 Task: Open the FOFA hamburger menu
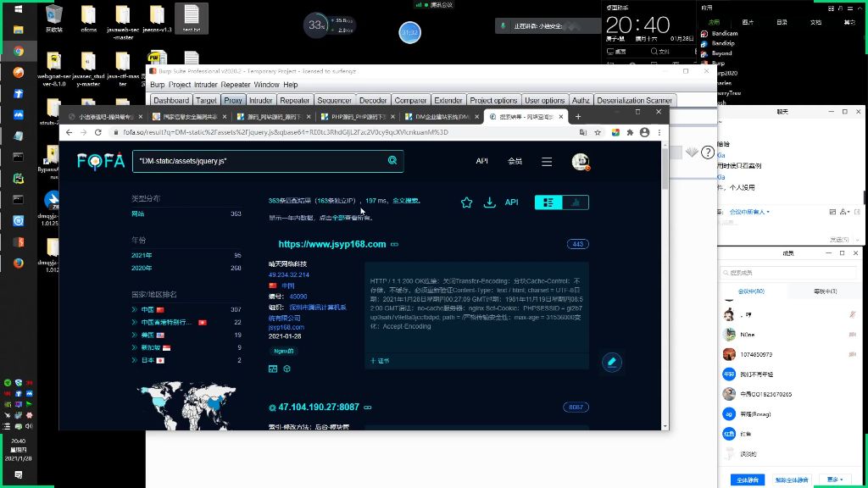pos(547,162)
